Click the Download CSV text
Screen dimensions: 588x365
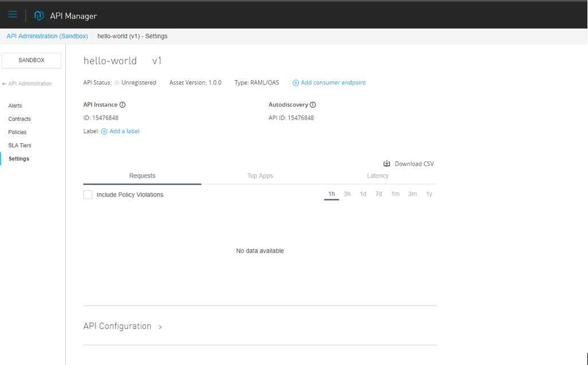tap(414, 164)
